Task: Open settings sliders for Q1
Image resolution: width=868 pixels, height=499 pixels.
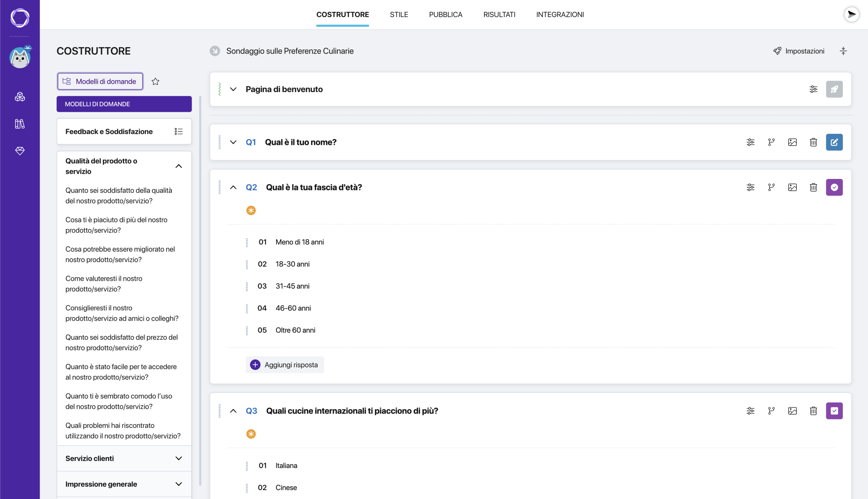Action: tap(751, 142)
